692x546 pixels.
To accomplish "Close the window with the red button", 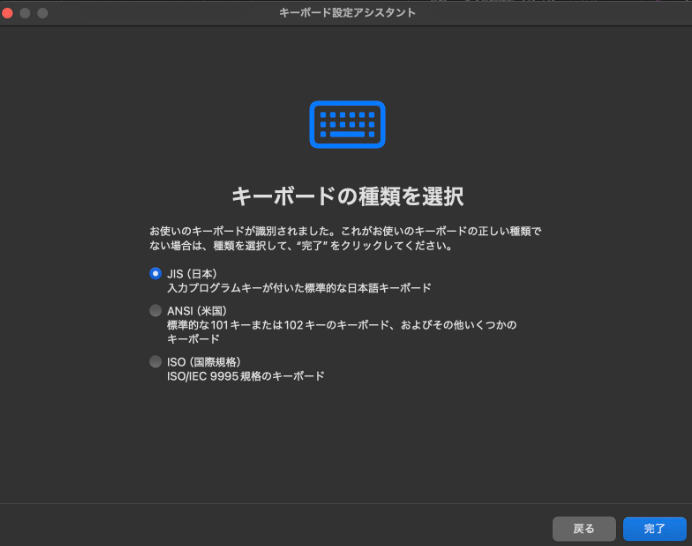I will pyautogui.click(x=8, y=13).
